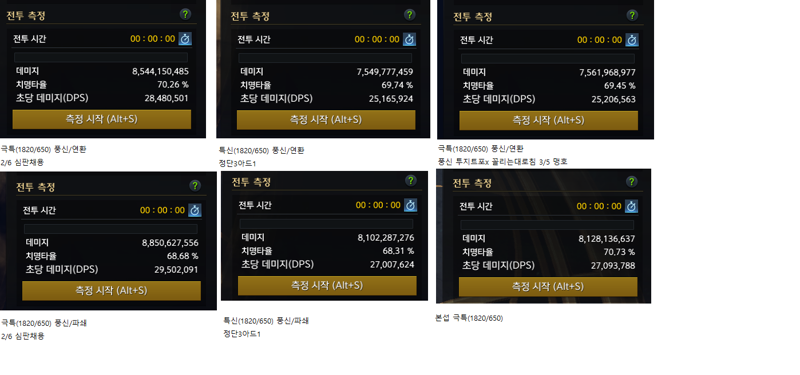Click help icon in the 8,544,150,485 damage panel
This screenshot has width=800, height=375.
185,14
